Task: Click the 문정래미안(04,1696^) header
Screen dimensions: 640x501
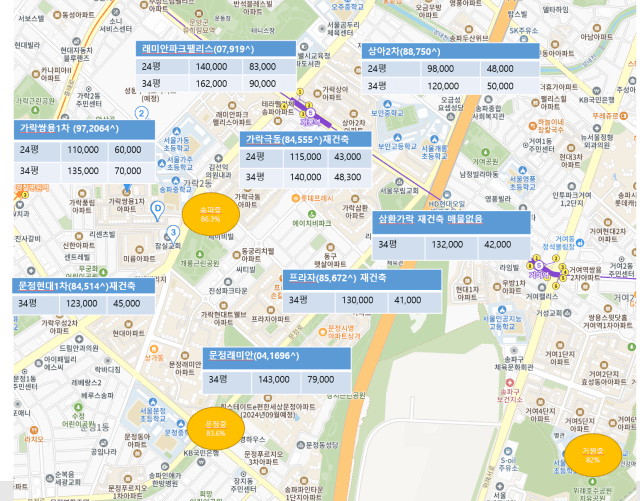Action: point(277,356)
